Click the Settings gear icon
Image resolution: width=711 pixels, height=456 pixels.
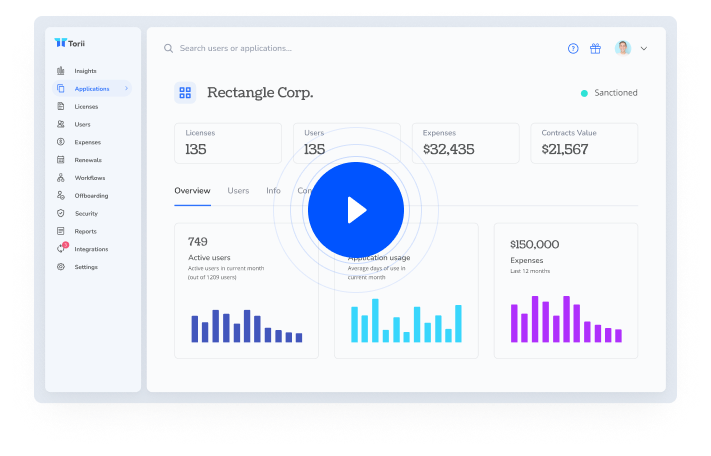tap(61, 267)
